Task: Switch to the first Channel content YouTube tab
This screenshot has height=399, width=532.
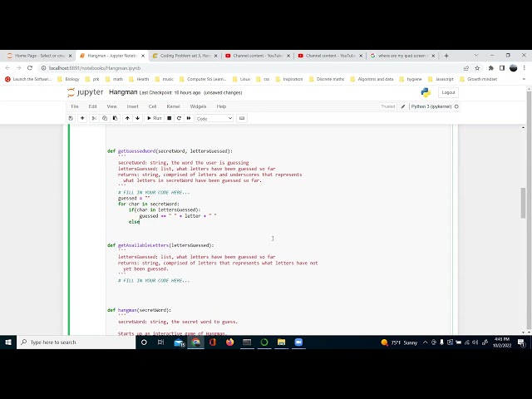Action: coord(258,56)
